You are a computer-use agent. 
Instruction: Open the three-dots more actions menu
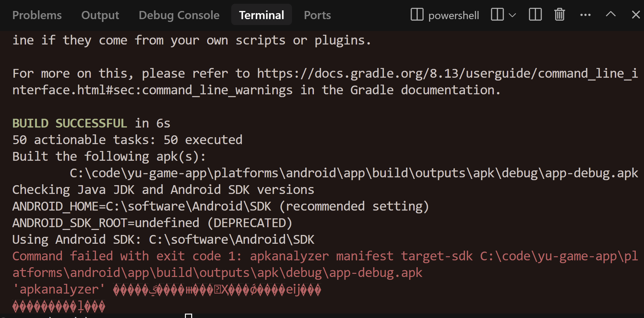pos(585,15)
